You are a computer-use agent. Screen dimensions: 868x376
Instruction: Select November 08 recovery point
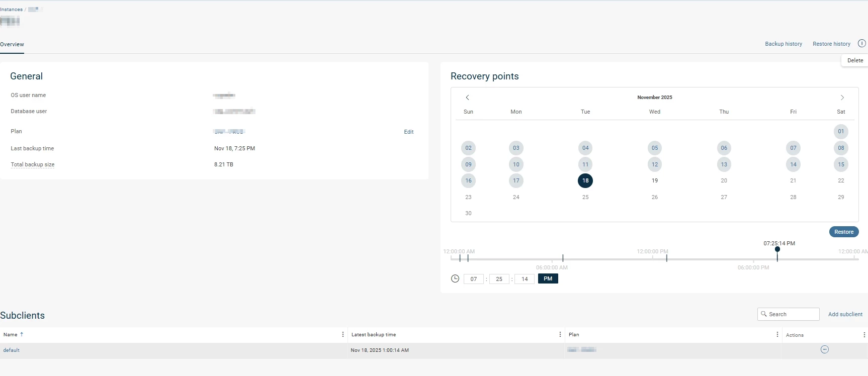(x=841, y=148)
